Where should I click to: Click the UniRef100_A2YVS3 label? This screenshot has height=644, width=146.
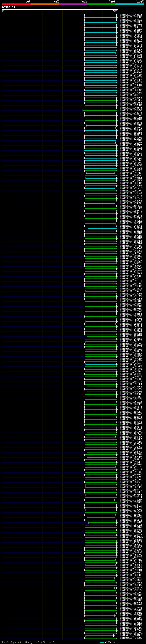[131, 316]
